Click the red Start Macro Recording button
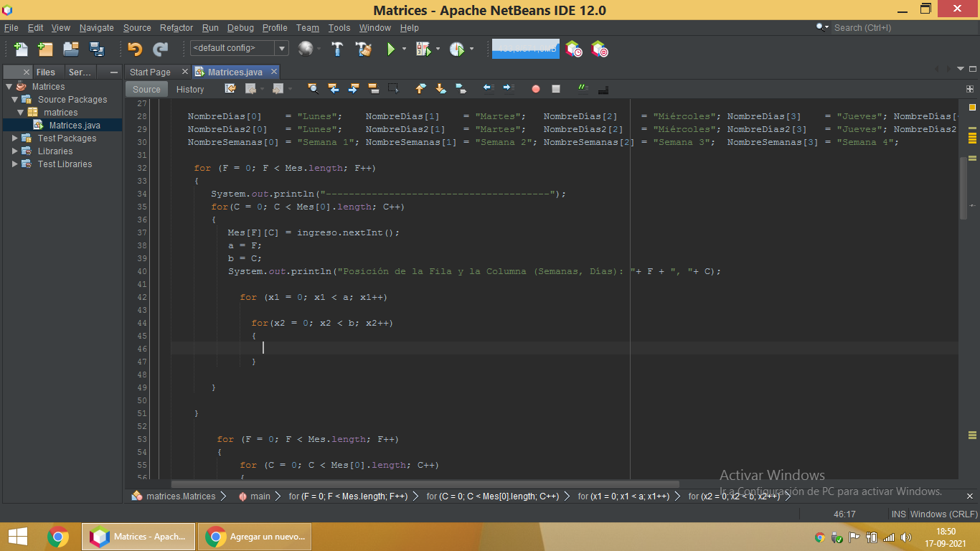The image size is (980, 551). click(x=535, y=89)
